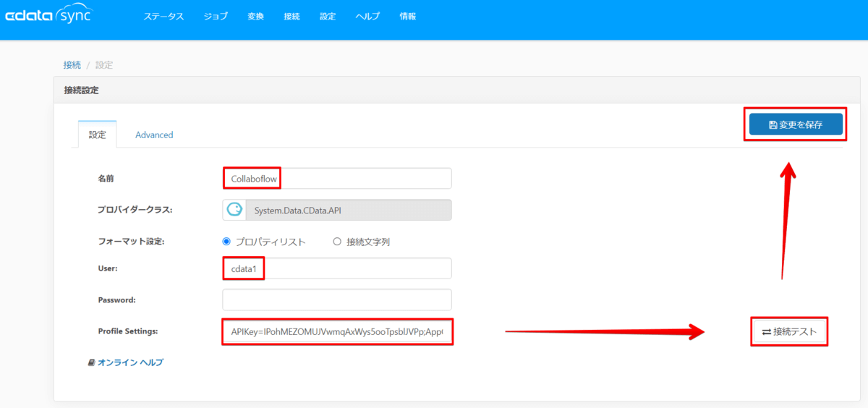Click the Profile Settings APIKey field
The width and height of the screenshot is (868, 408).
pyautogui.click(x=336, y=331)
